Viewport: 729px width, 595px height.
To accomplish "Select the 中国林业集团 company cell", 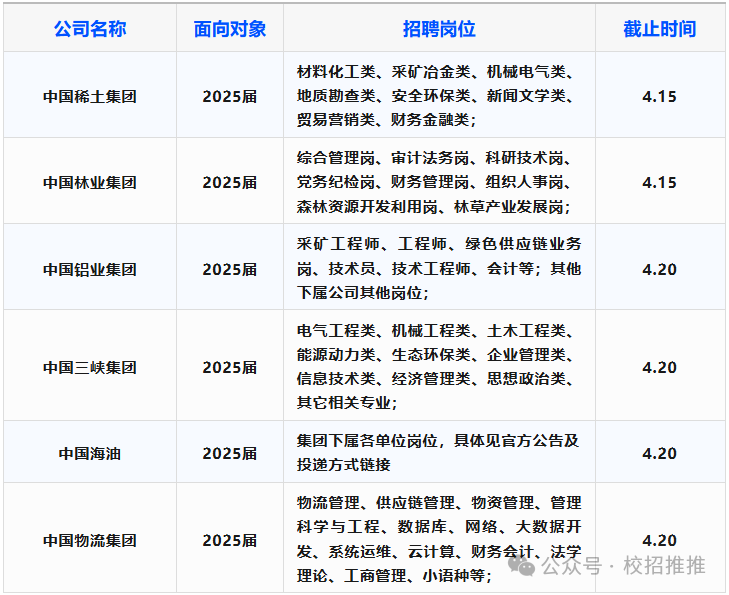I will [90, 182].
